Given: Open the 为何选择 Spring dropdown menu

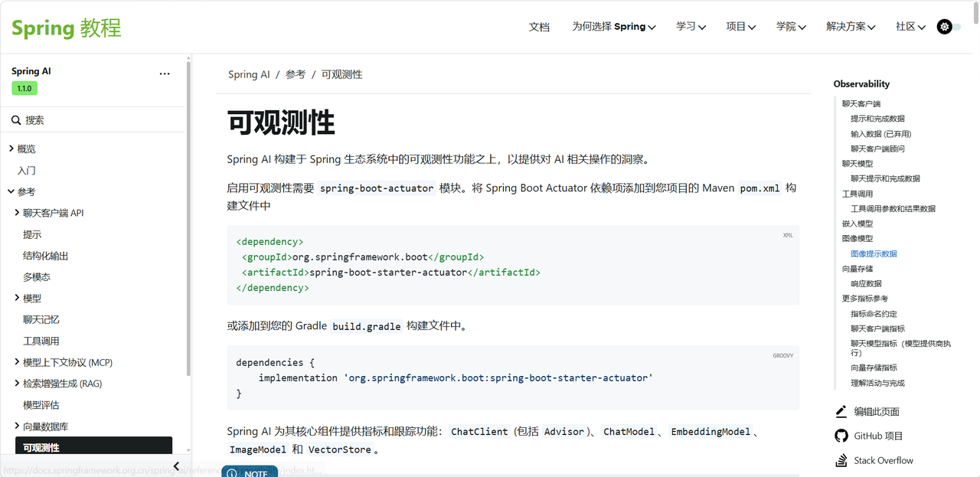Looking at the screenshot, I should coord(614,27).
